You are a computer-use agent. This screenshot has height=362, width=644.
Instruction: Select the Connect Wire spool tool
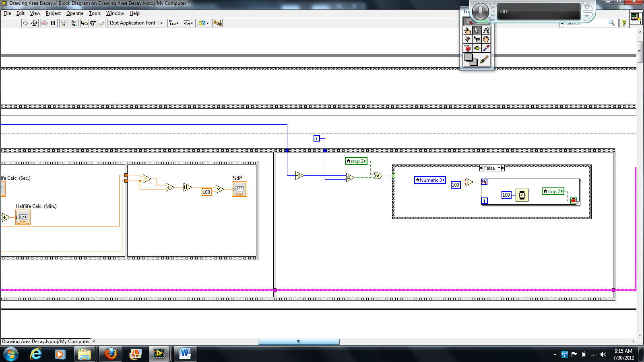[468, 39]
